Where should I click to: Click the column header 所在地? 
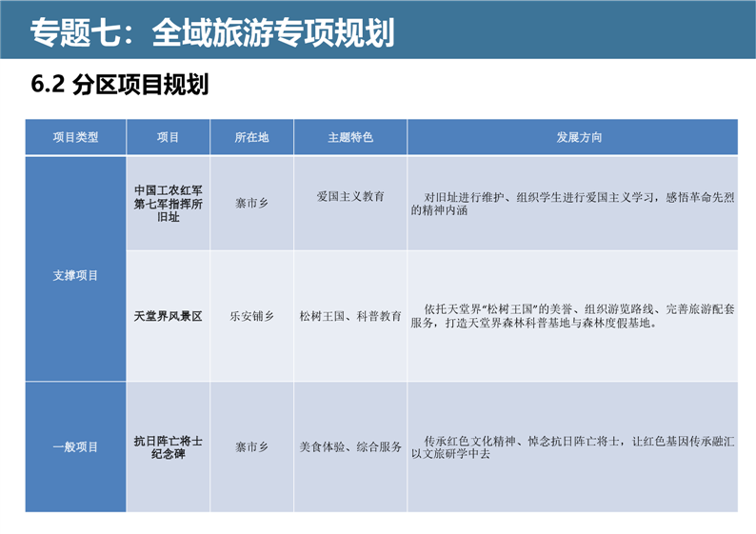pos(251,137)
